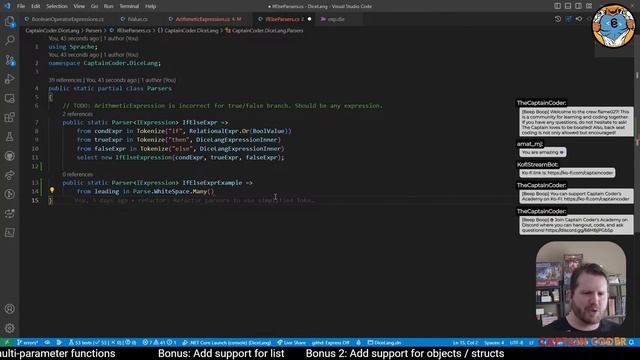Open the Extensions view
This screenshot has height=360, width=640.
click(9, 118)
